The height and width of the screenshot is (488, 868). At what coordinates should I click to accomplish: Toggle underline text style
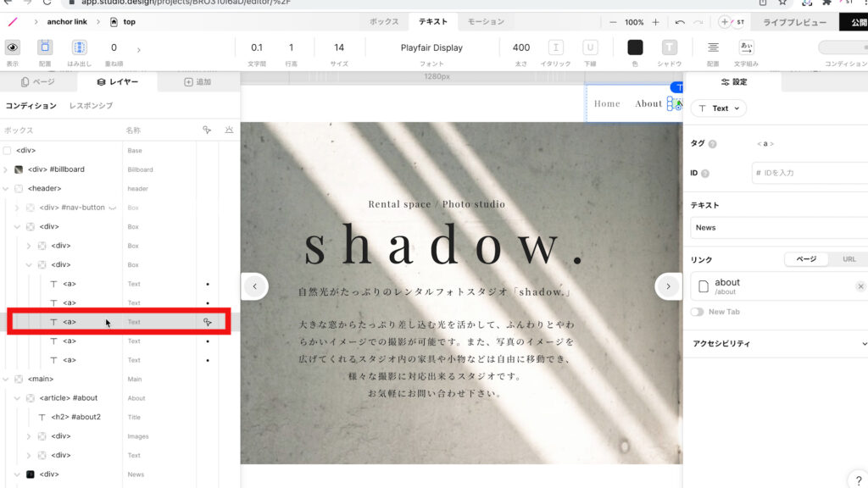[x=590, y=47]
